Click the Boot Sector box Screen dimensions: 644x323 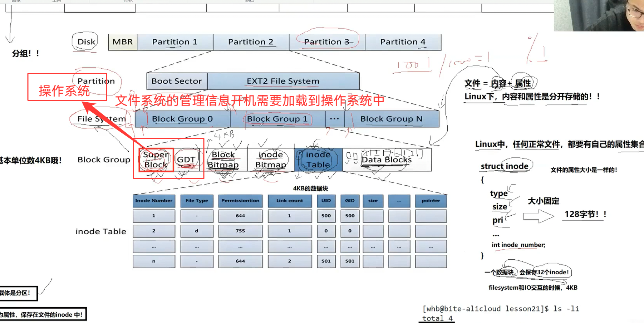[x=177, y=81]
